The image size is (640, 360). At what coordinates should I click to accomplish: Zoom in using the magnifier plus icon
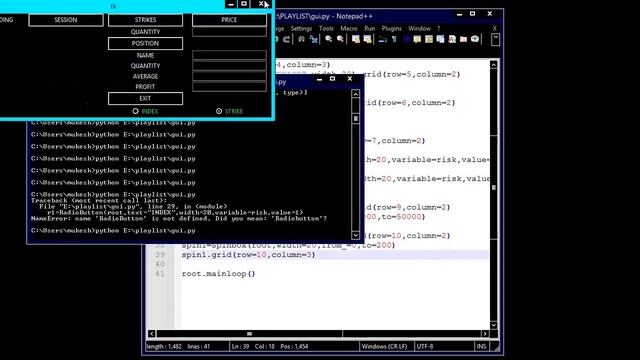point(329,39)
